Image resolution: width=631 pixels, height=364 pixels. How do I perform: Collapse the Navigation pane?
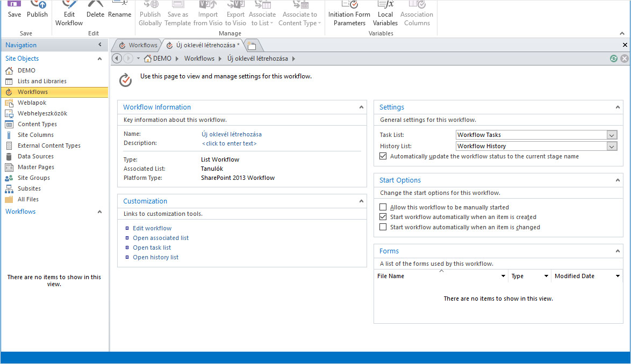pos(100,45)
